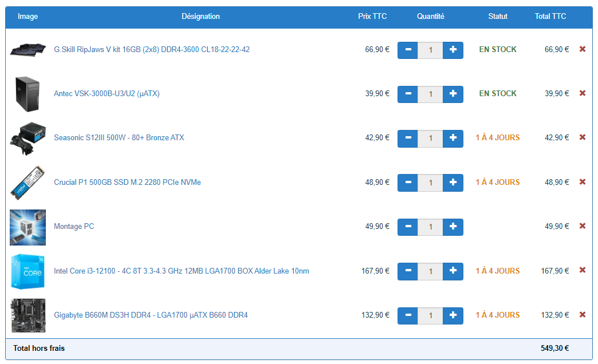Open G.Skill RipJaws V kit 16GB link
Viewport: 598px width, 364px height.
click(152, 50)
